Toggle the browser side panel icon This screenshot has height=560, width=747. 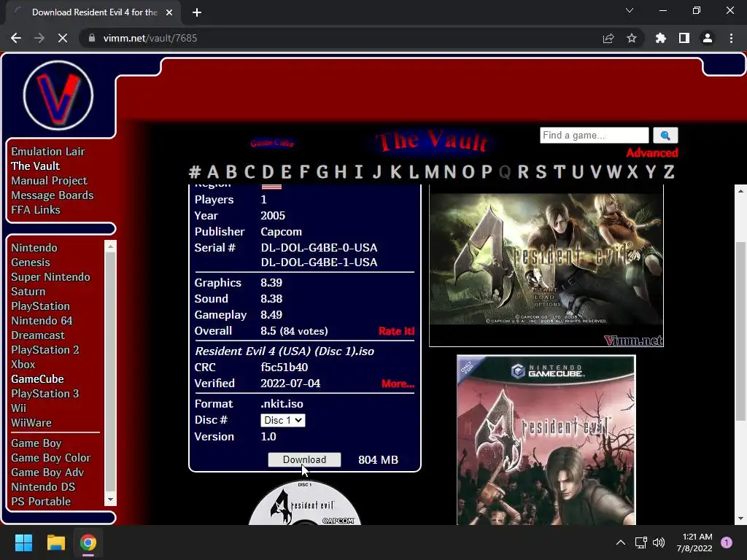point(684,38)
